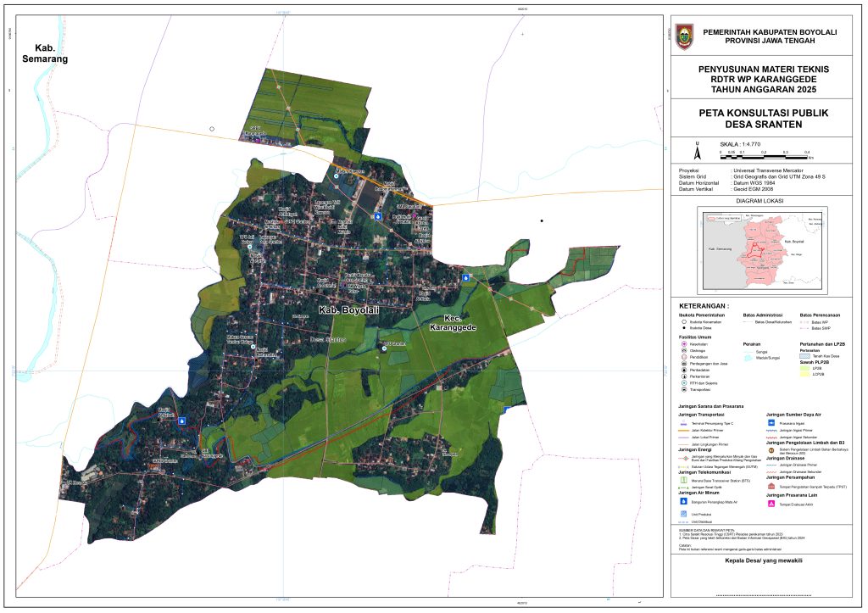
Task: Click the brown B3 waste system icon
Action: pos(771,450)
